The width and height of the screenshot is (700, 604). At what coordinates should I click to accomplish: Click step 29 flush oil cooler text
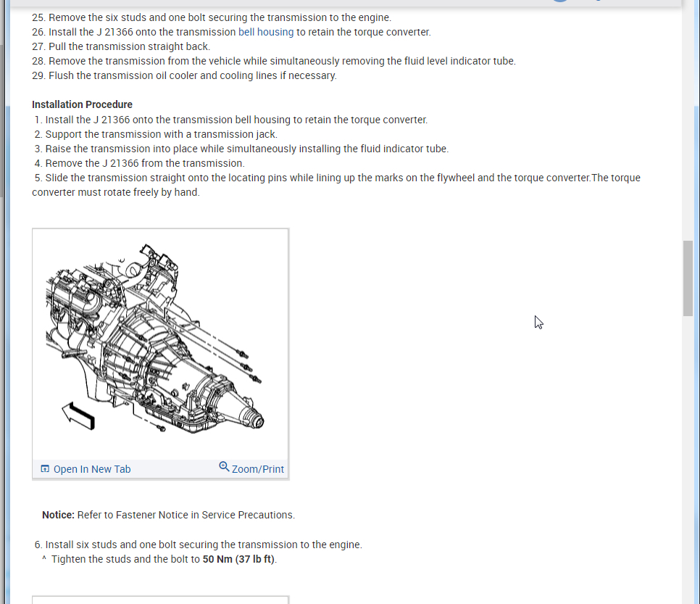(184, 75)
